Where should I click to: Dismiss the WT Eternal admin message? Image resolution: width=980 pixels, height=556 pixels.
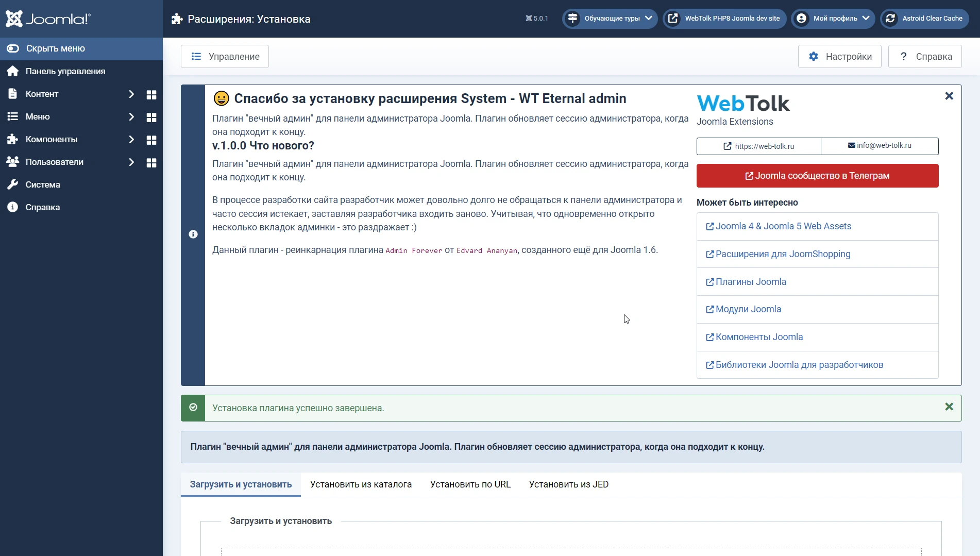(949, 96)
